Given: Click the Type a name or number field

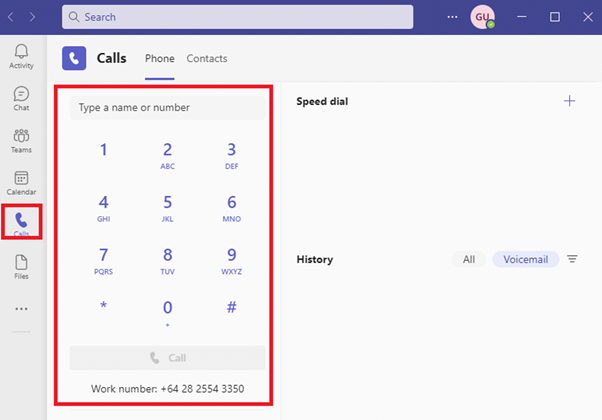Looking at the screenshot, I should tap(167, 107).
